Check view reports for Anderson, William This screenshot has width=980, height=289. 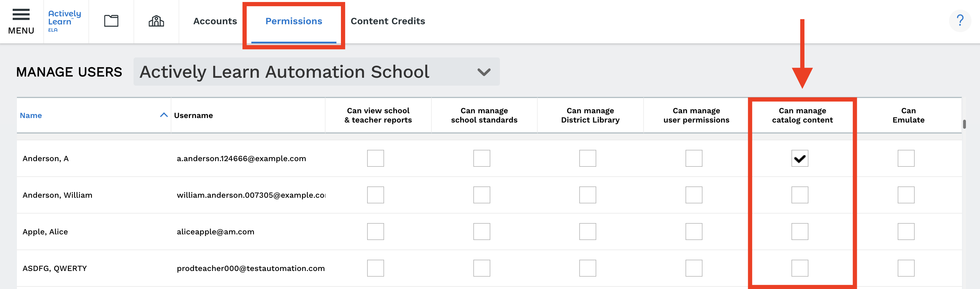point(376,195)
